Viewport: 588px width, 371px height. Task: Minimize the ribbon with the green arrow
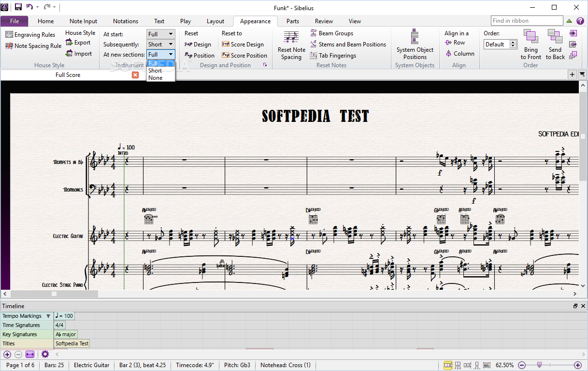click(x=569, y=21)
